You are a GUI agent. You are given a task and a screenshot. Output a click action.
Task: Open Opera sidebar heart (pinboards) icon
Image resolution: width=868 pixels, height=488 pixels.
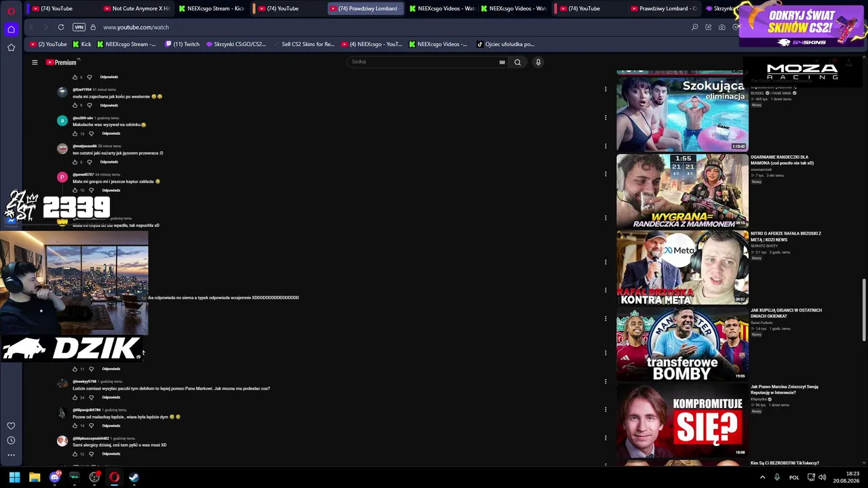(11, 426)
